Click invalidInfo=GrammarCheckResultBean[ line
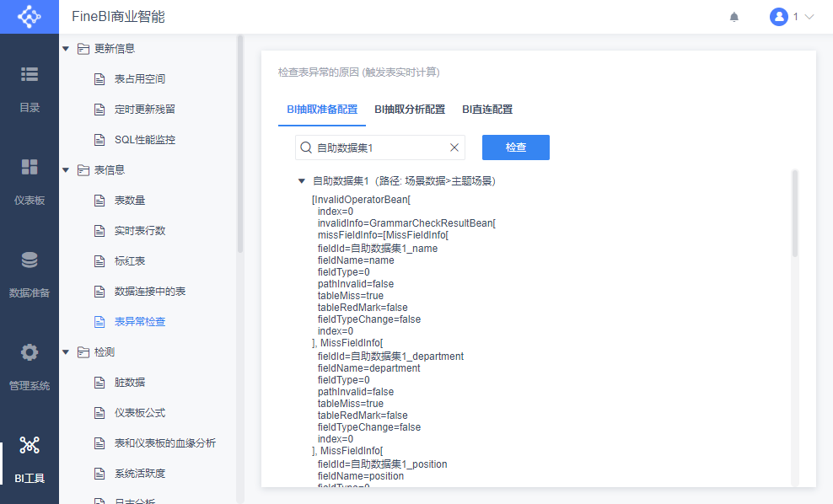This screenshot has height=504, width=833. pyautogui.click(x=406, y=223)
